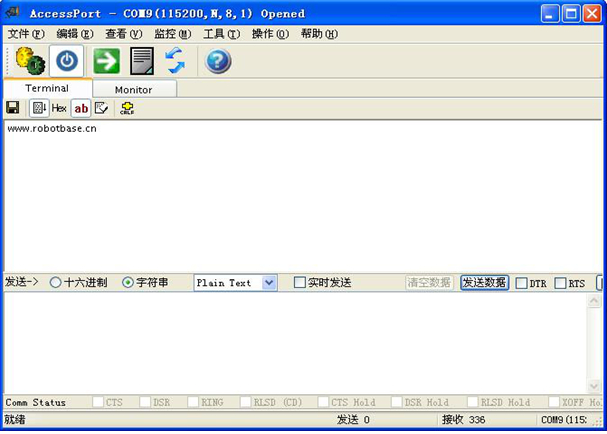Toggle the RTS checkbox
This screenshot has width=607, height=434.
click(560, 284)
